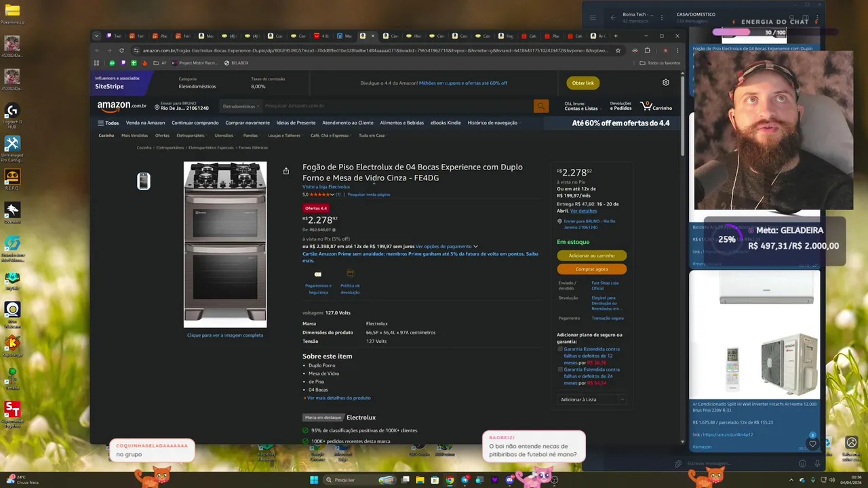Open the browser extensions puzzle icon
This screenshot has width=868, height=488.
(x=647, y=50)
